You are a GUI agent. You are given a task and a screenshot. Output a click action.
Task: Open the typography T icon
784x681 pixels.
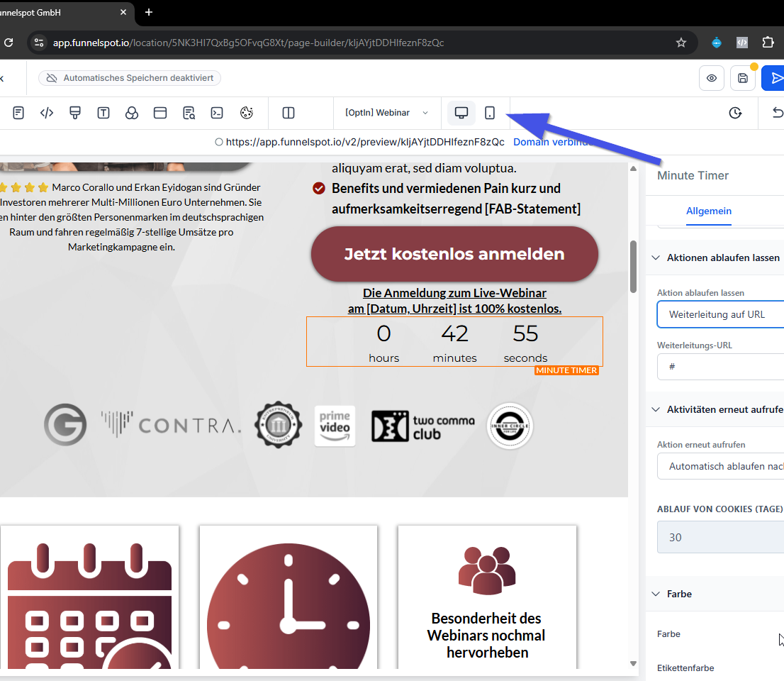pos(103,113)
